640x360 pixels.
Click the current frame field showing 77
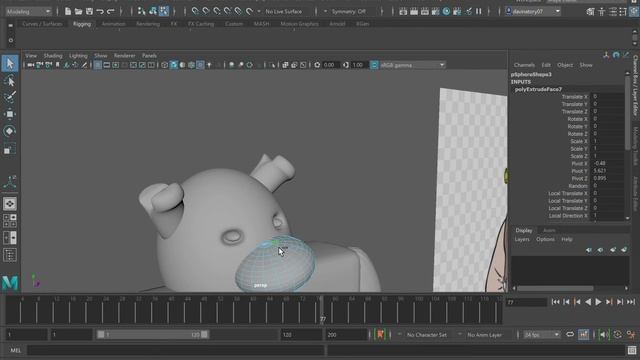point(526,302)
